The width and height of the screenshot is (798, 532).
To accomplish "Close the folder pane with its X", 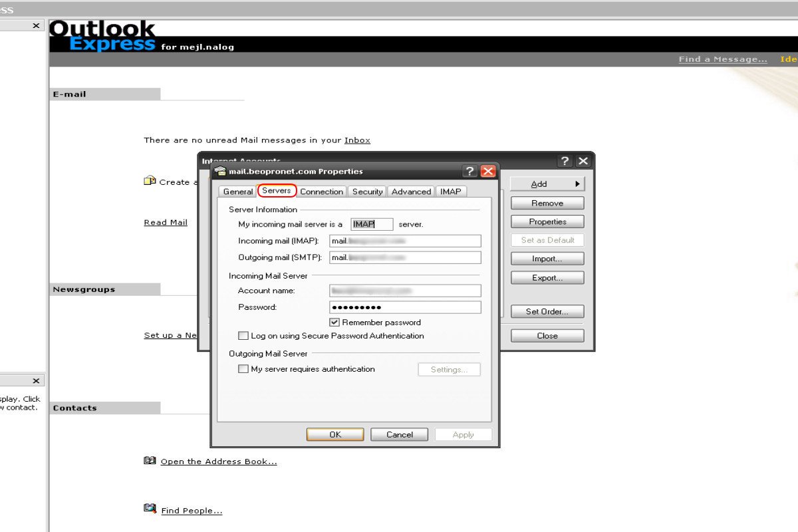I will [37, 25].
